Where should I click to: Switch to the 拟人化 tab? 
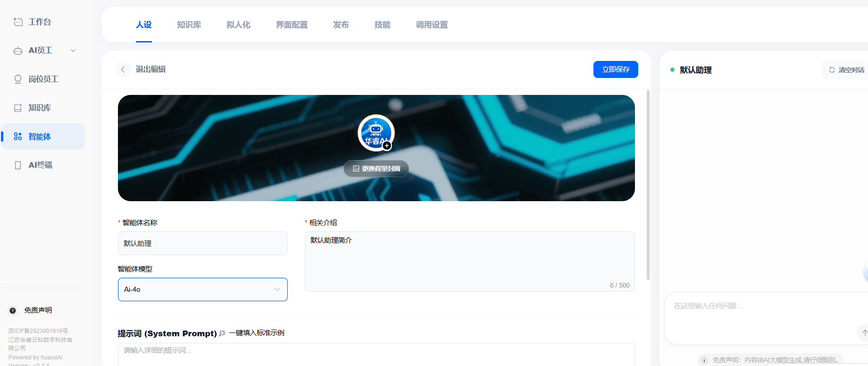point(238,25)
